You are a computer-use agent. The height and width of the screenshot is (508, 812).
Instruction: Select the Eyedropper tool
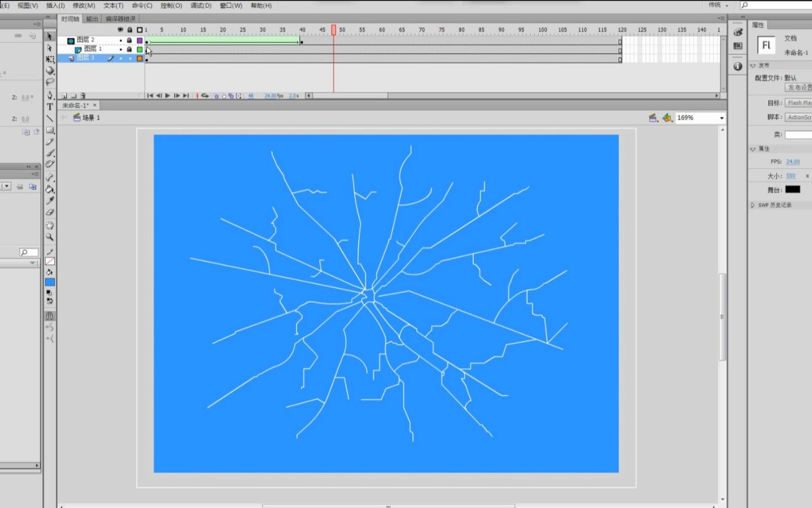(x=50, y=200)
